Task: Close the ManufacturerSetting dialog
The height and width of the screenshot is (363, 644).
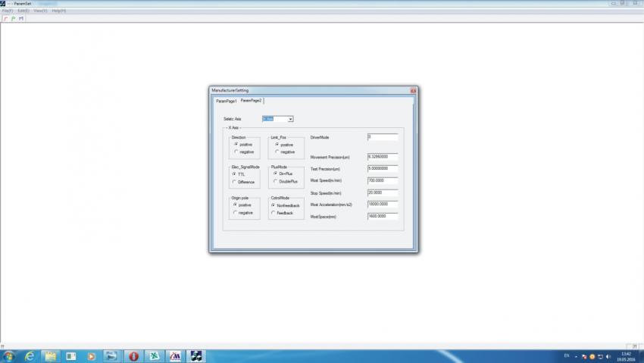Action: click(x=413, y=90)
